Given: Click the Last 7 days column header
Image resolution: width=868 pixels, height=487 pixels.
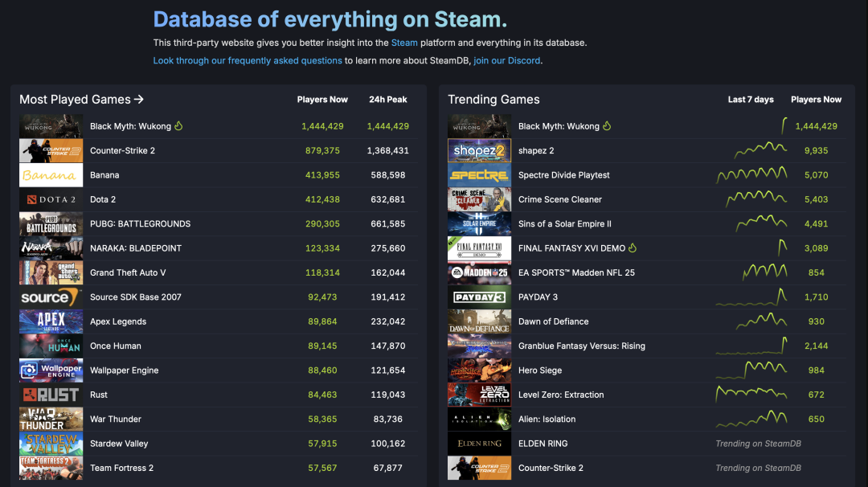Looking at the screenshot, I should click(x=751, y=100).
